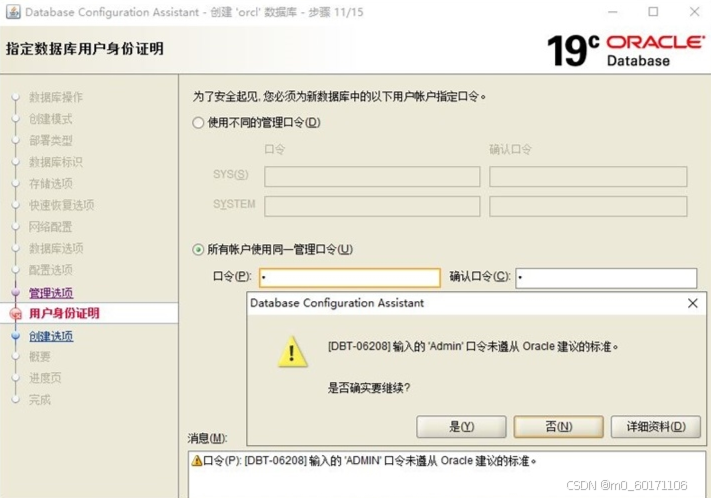Click the 创建模式 step
The height and width of the screenshot is (498, 711).
pos(50,119)
